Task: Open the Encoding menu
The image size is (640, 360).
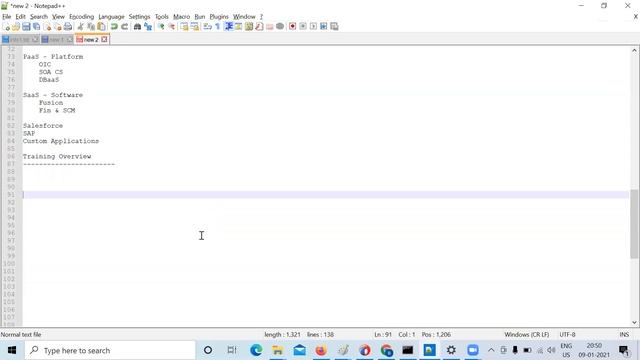Action: [81, 17]
